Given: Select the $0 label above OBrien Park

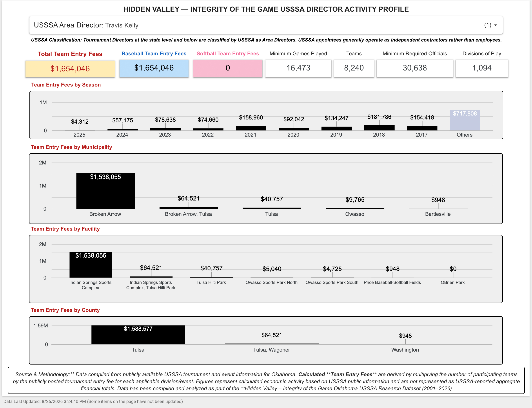Looking at the screenshot, I should (453, 269).
